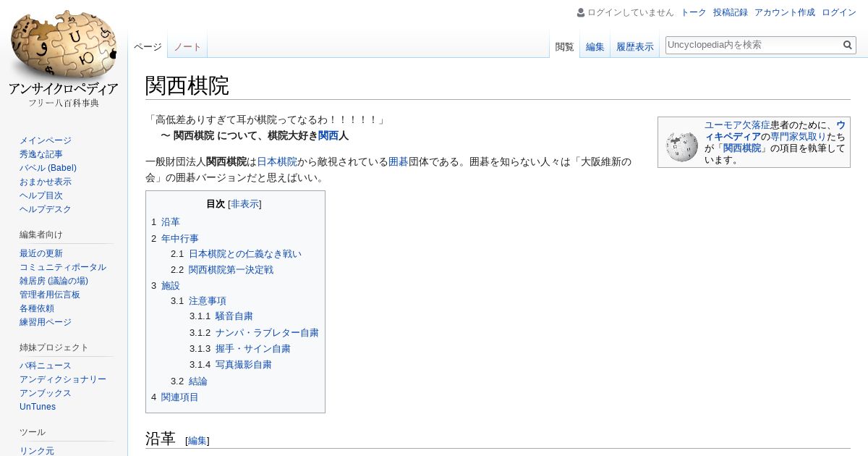Open ヘルプ目次 in the sidebar
Viewport: 868px width, 456px height.
coord(41,195)
